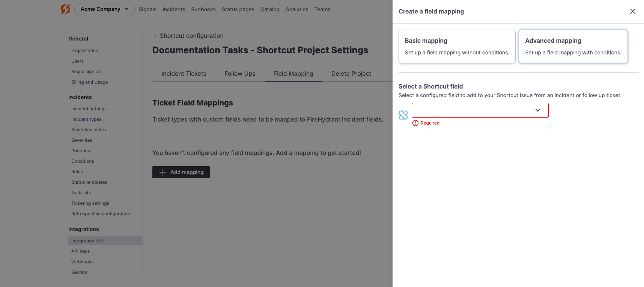The width and height of the screenshot is (644, 287).
Task: Open Incident types in the sidebar
Action: pyautogui.click(x=86, y=119)
